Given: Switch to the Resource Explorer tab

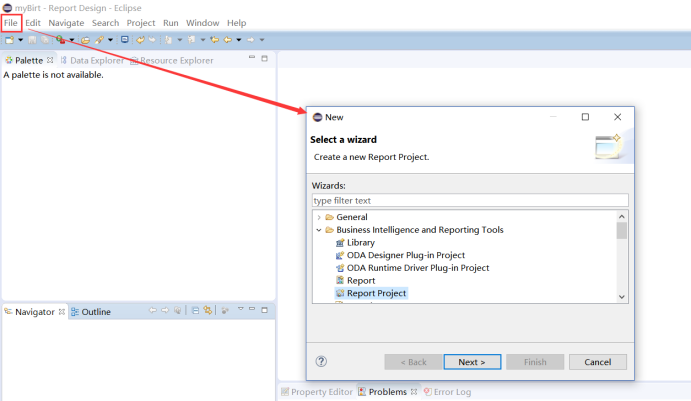Looking at the screenshot, I should [x=172, y=60].
